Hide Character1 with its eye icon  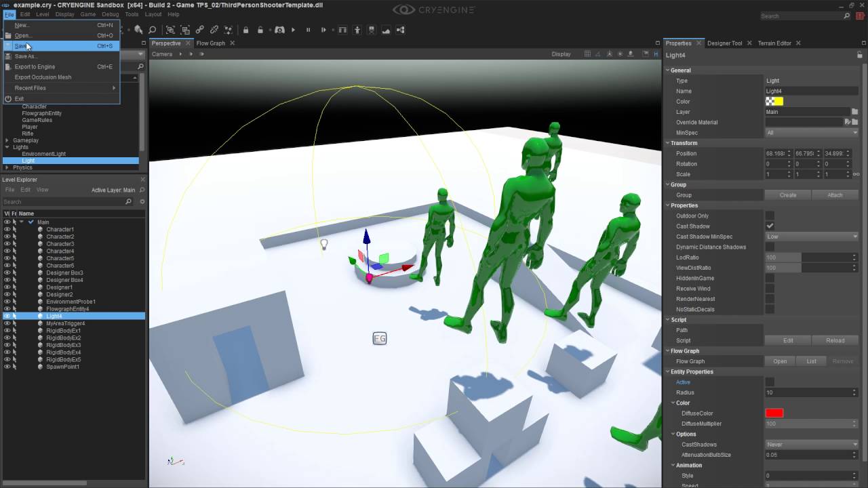coord(7,230)
